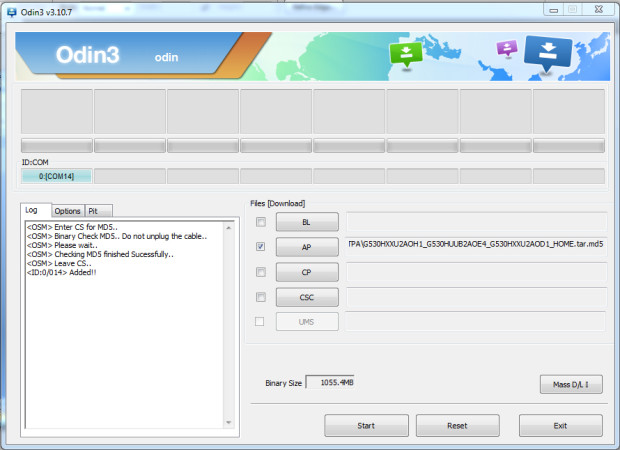Toggle the UMS checkbox

click(259, 321)
